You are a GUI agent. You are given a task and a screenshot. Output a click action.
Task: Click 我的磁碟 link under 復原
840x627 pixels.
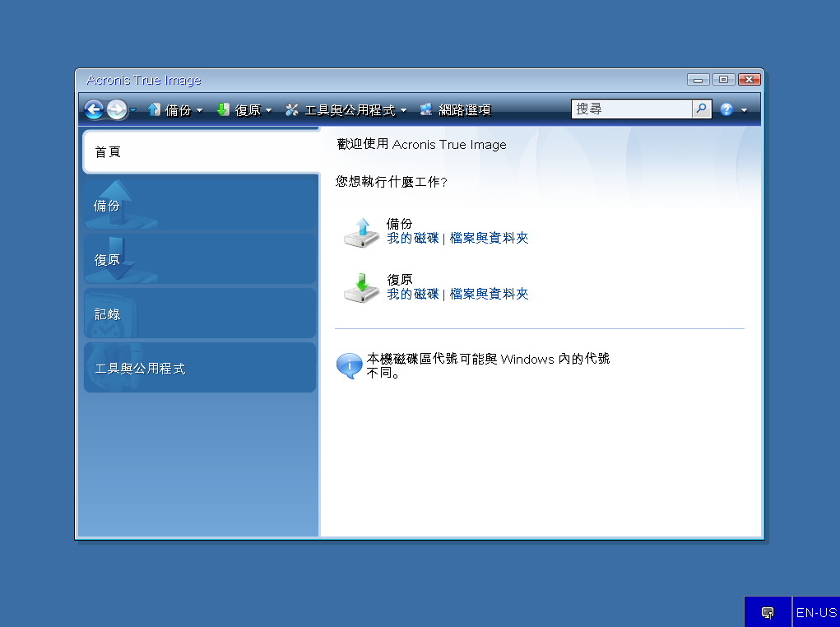(412, 294)
